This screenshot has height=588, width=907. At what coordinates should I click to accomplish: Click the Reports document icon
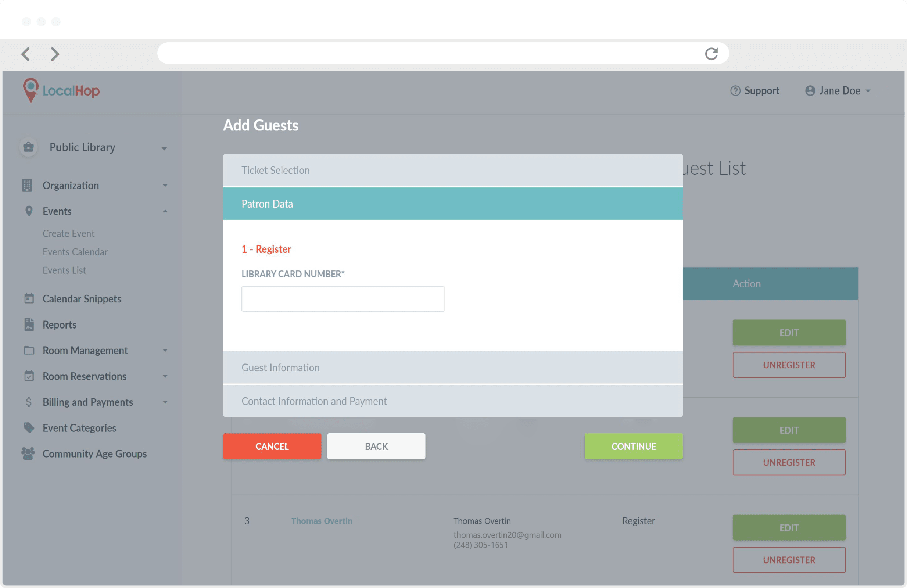29,325
